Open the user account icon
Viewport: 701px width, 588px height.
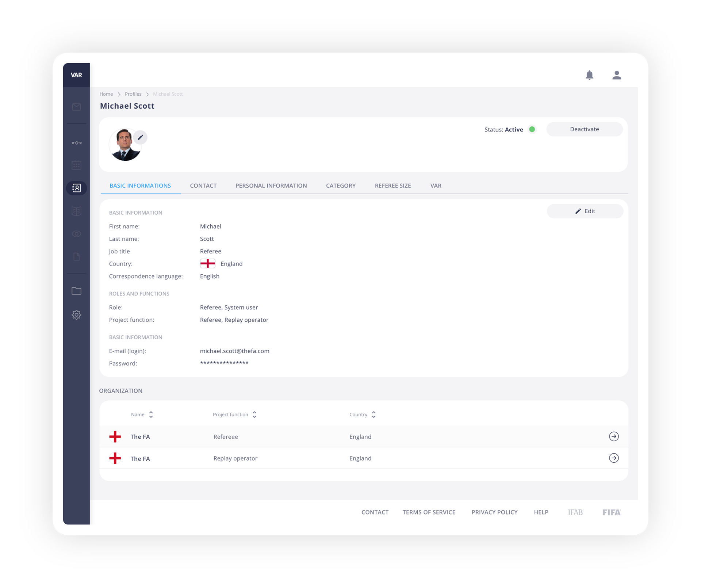pos(617,75)
